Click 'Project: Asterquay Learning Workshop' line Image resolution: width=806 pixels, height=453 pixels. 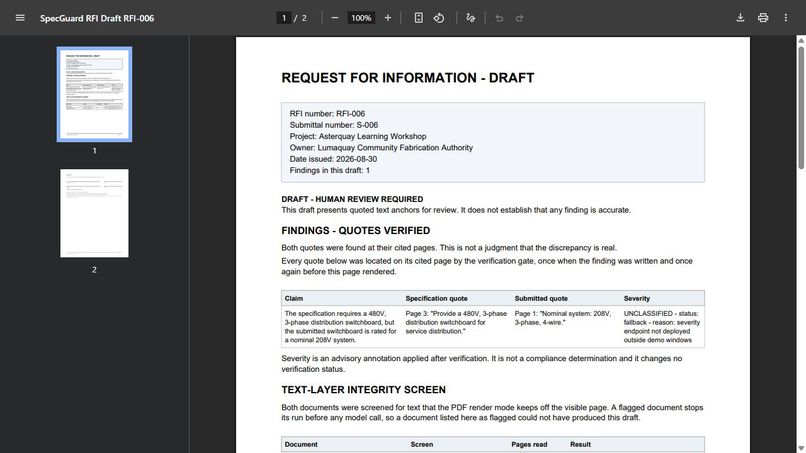358,136
